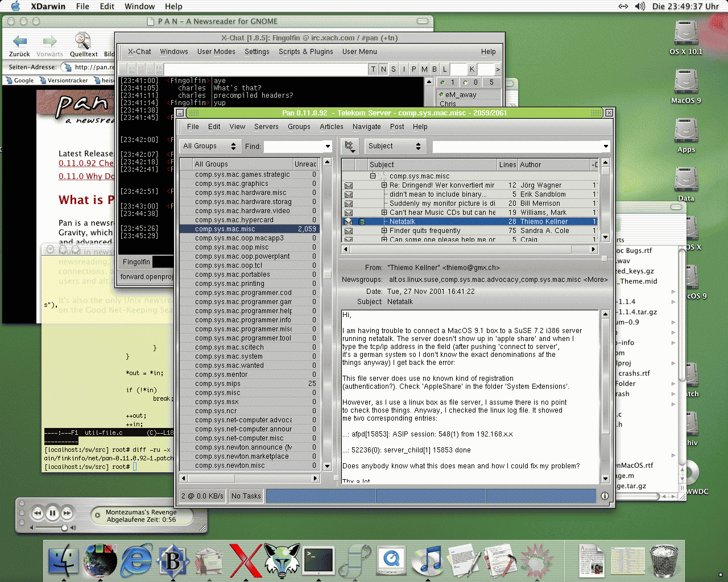Open Terminal from the dock
The width and height of the screenshot is (728, 582).
coord(318,560)
